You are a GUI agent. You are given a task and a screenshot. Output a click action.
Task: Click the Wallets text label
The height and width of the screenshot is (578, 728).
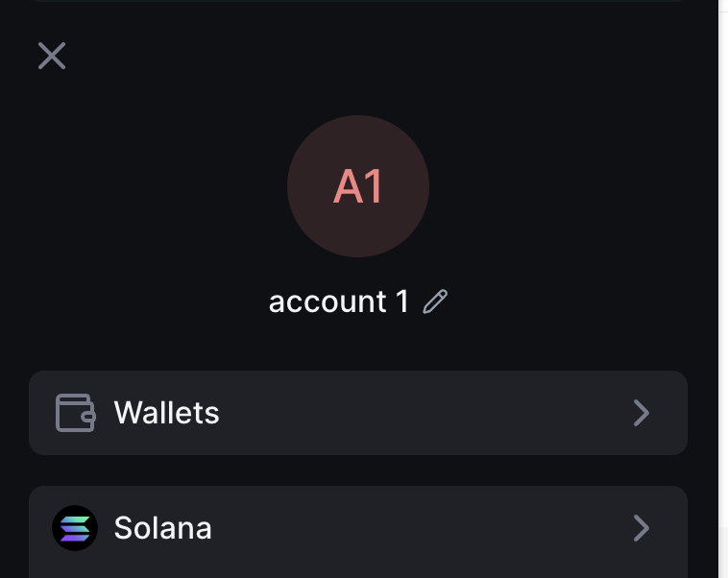[x=166, y=413]
